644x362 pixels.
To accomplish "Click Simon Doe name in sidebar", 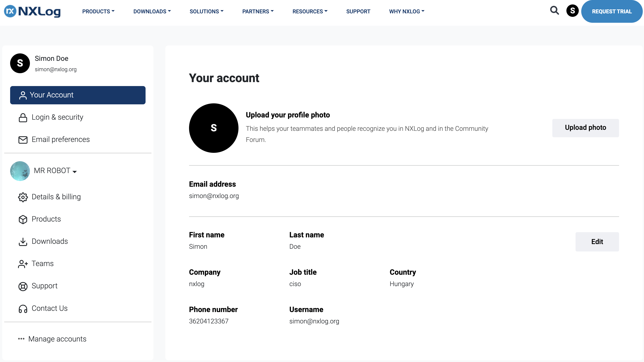I will (51, 59).
